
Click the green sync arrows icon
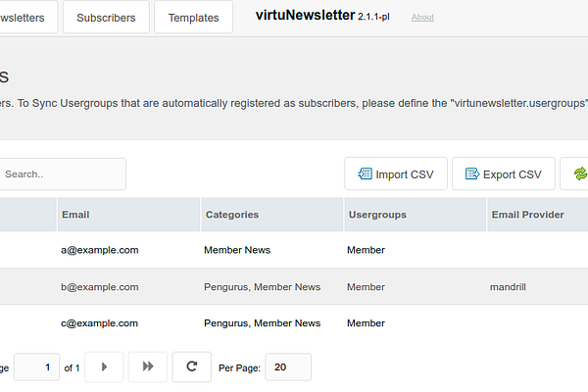pos(580,174)
